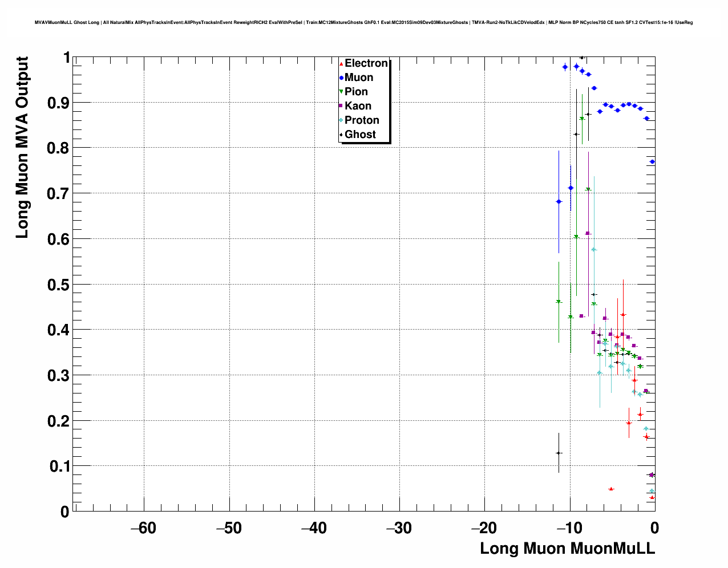Click the rightmost blue Muon point near 0.77

coord(652,162)
